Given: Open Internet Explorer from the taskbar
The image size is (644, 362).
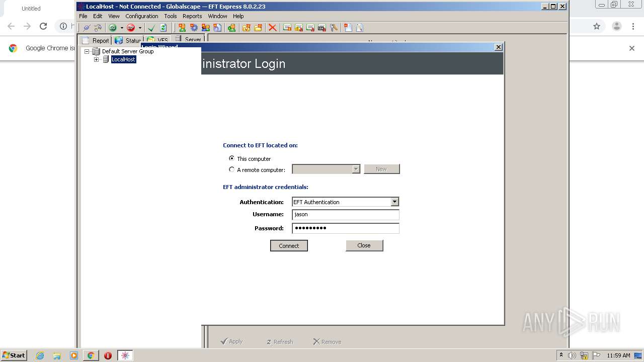Looking at the screenshot, I should click(40, 355).
